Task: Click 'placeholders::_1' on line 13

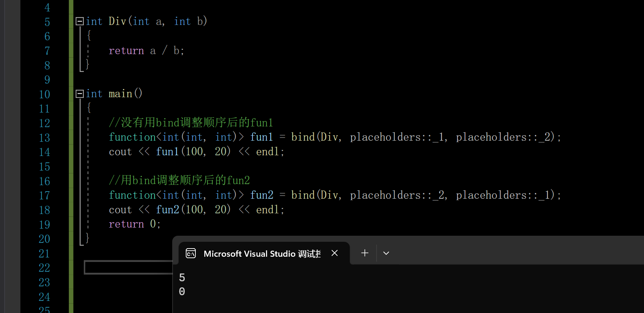Action: pyautogui.click(x=397, y=137)
